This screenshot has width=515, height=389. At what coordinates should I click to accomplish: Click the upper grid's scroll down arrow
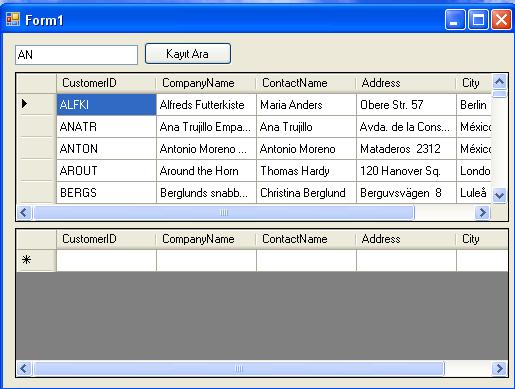pyautogui.click(x=499, y=195)
